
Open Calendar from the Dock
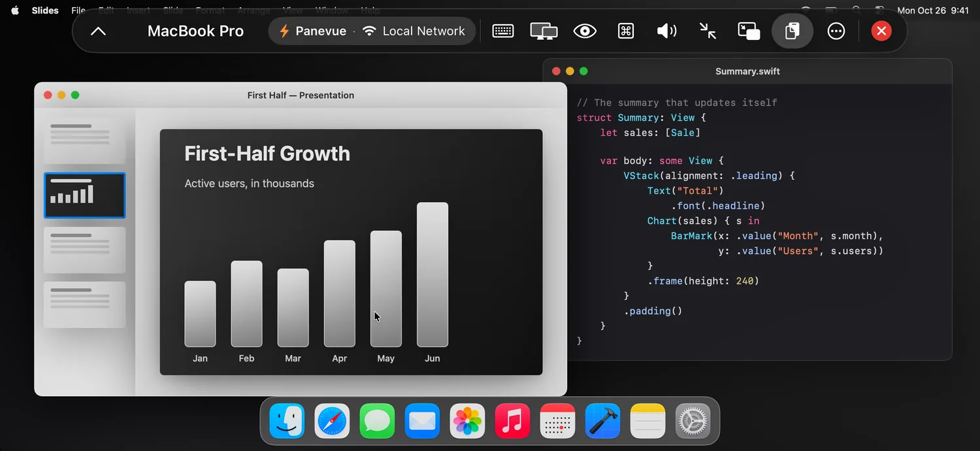[x=557, y=421]
